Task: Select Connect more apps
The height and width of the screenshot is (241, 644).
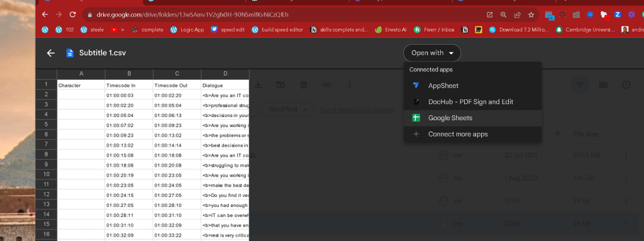Action: click(472, 134)
